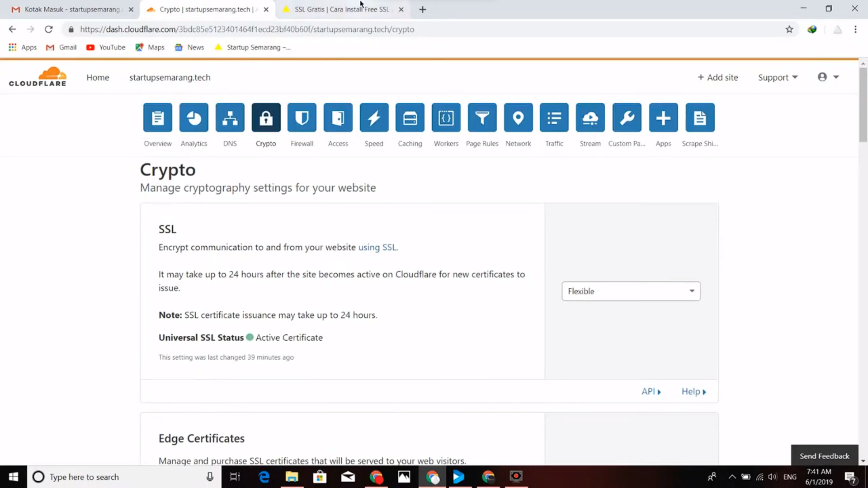Follow the 'using SSL' link
The width and height of the screenshot is (868, 488).
click(x=377, y=247)
